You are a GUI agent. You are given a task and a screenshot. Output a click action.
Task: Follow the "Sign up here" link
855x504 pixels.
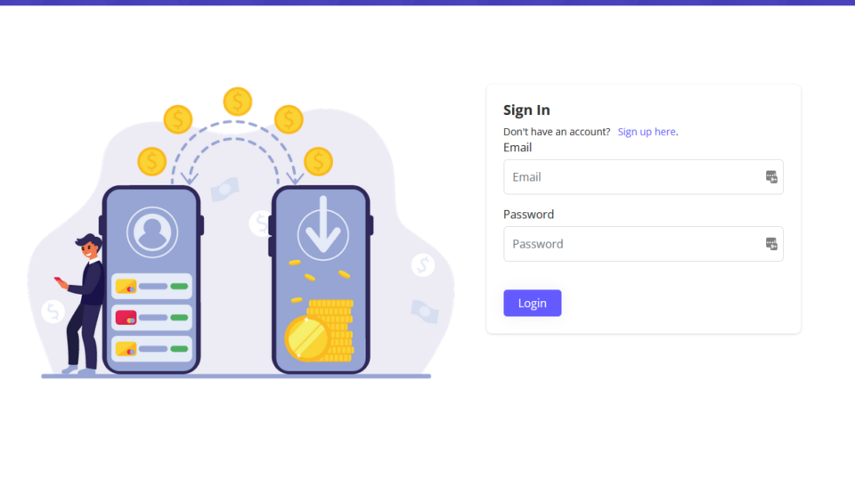(x=647, y=132)
